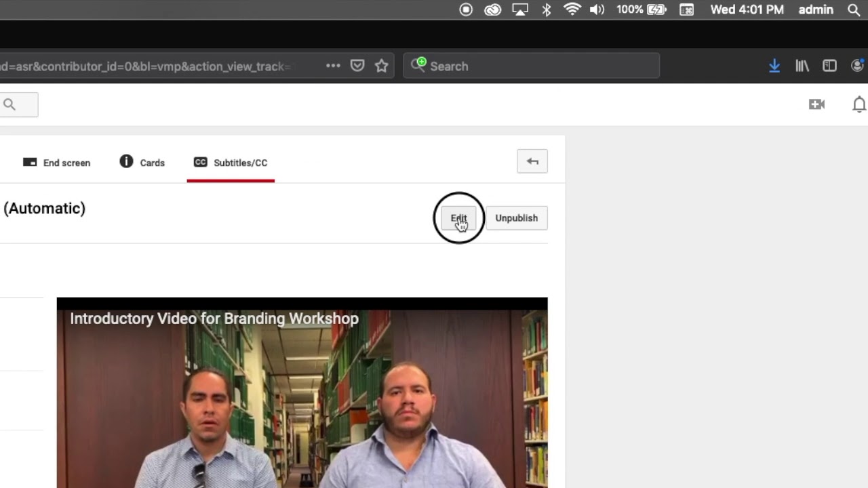
Task: Open Spotlight search magnifier
Action: click(x=854, y=9)
